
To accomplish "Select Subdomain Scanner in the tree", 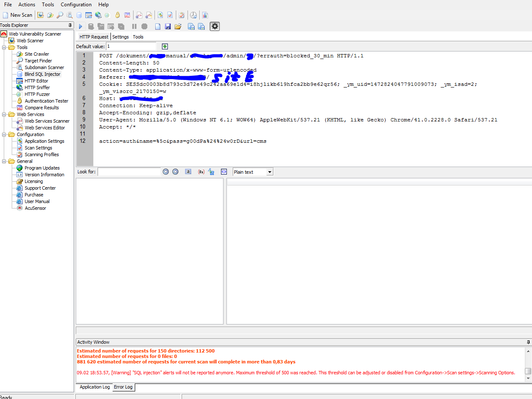I will [44, 67].
